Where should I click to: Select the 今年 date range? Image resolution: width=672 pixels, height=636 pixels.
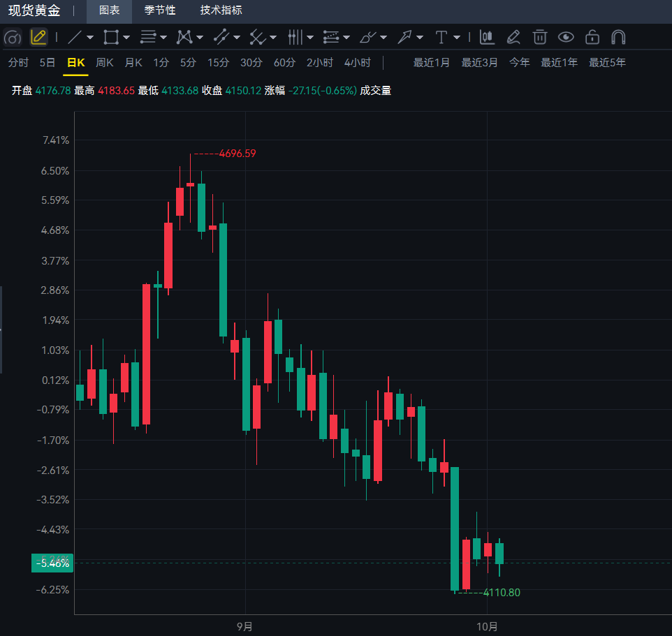click(520, 63)
